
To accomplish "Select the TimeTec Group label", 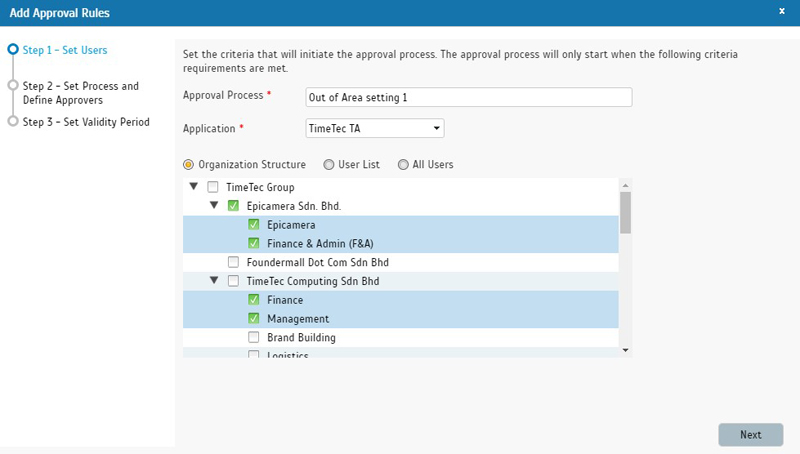I will coord(260,187).
